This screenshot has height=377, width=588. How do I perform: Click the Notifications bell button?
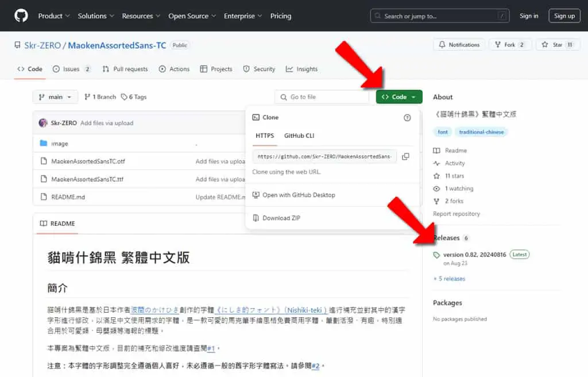(x=459, y=45)
